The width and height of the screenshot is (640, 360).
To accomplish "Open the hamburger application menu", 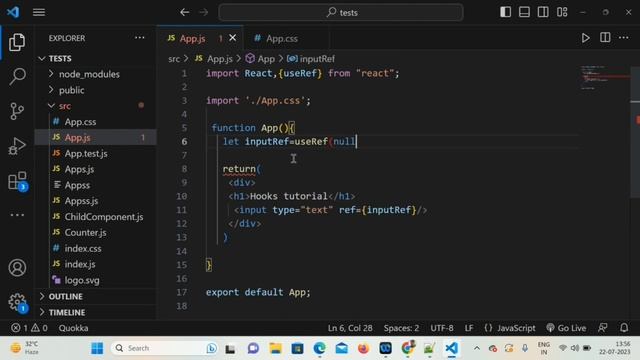I will click(x=39, y=12).
